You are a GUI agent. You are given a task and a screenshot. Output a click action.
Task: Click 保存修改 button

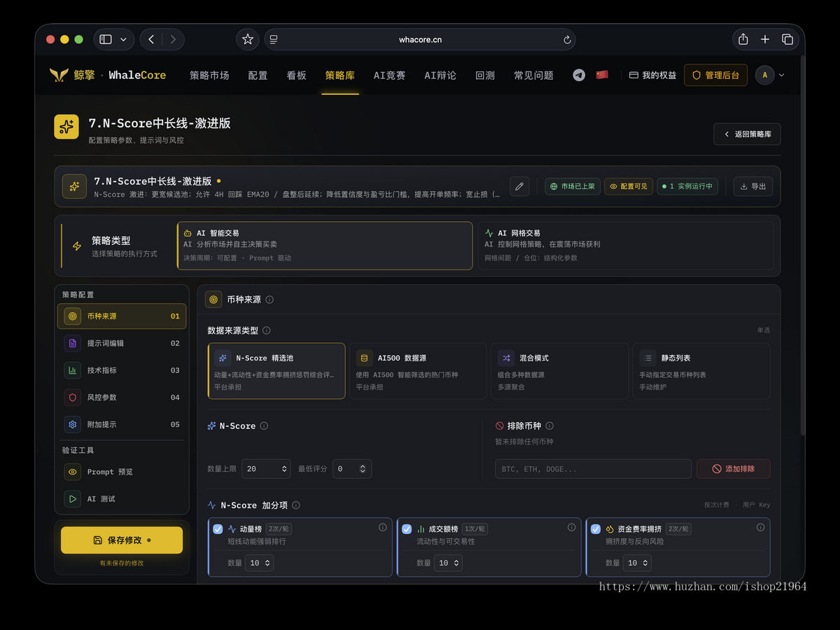[122, 540]
